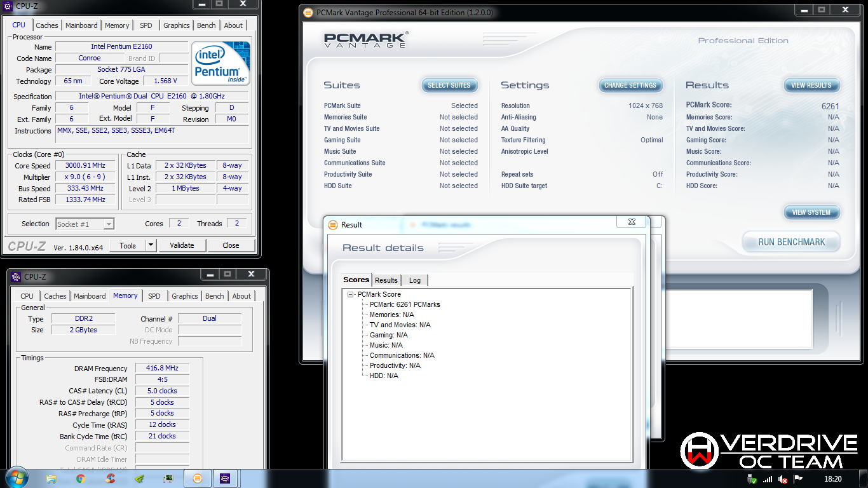Click the Core Speed 3000.91 MHz value

(x=86, y=165)
